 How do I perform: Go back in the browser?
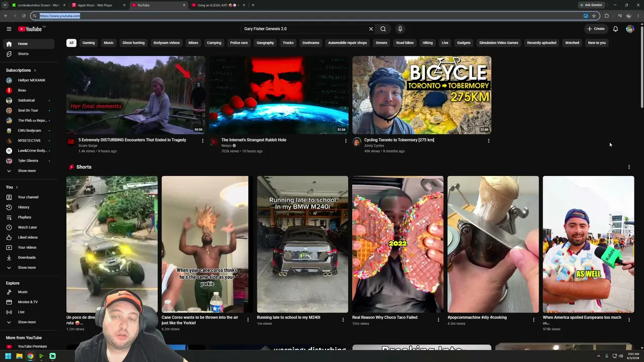coord(6,16)
